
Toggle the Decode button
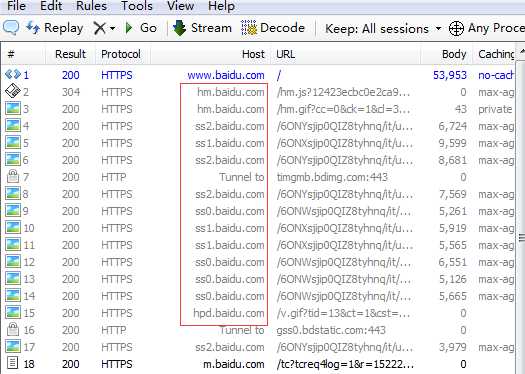click(273, 28)
